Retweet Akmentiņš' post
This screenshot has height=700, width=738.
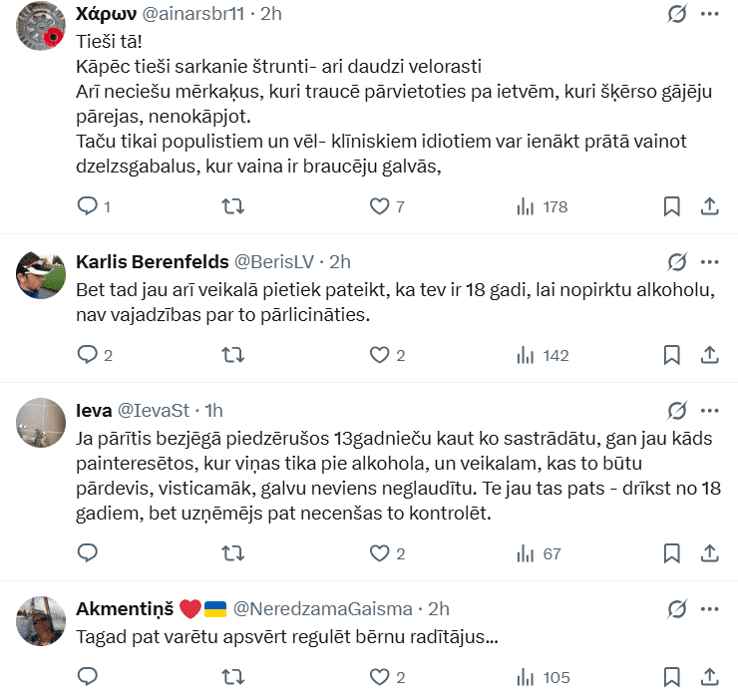pos(232,677)
